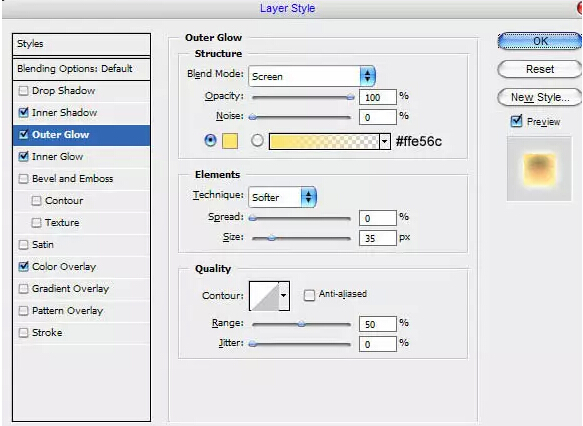Click the New Style button
This screenshot has width=583, height=426.
[x=540, y=97]
